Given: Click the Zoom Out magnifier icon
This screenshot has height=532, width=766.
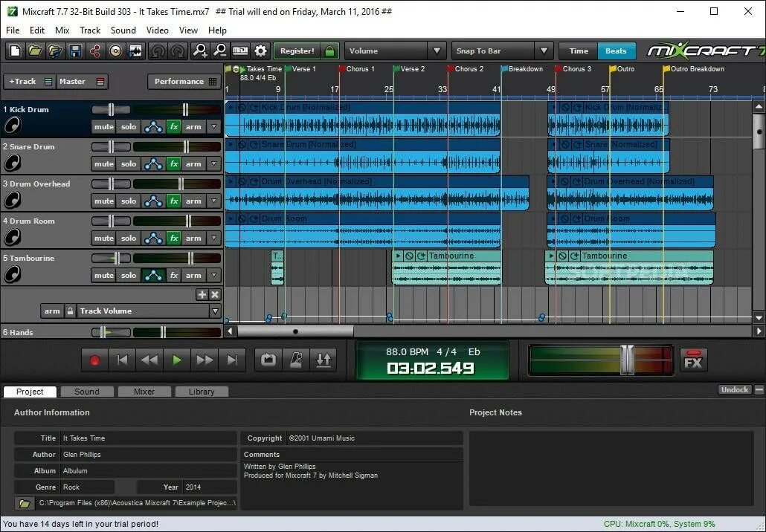Looking at the screenshot, I should [x=220, y=51].
